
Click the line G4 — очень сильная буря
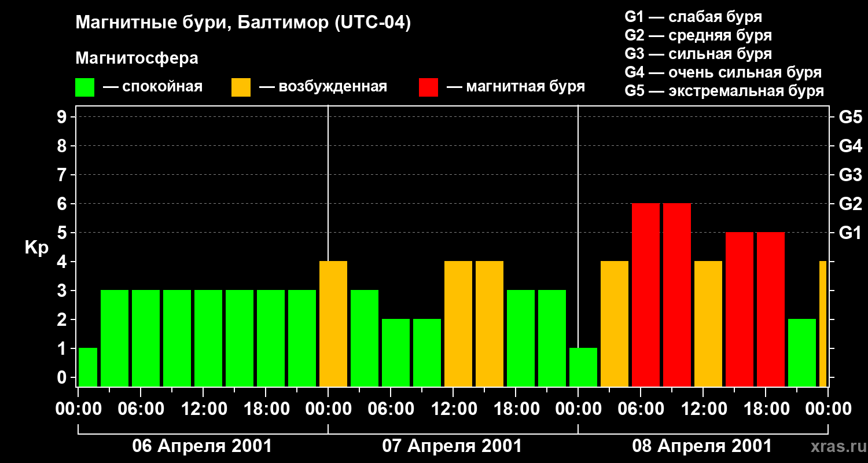coord(723,72)
